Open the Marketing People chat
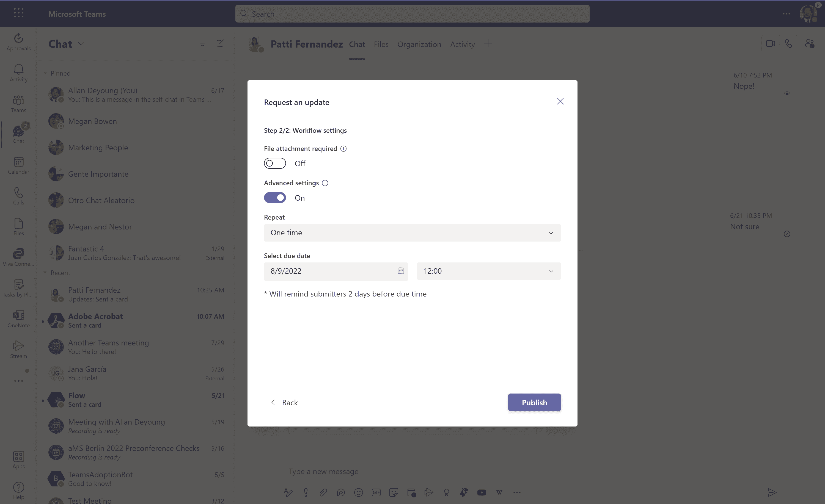825x504 pixels. coord(136,148)
